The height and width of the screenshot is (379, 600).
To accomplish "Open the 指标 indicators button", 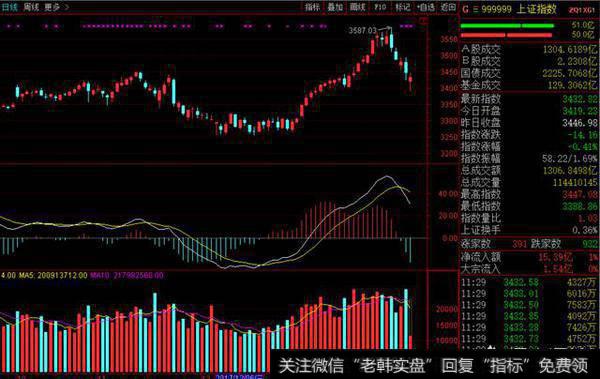I will (312, 7).
